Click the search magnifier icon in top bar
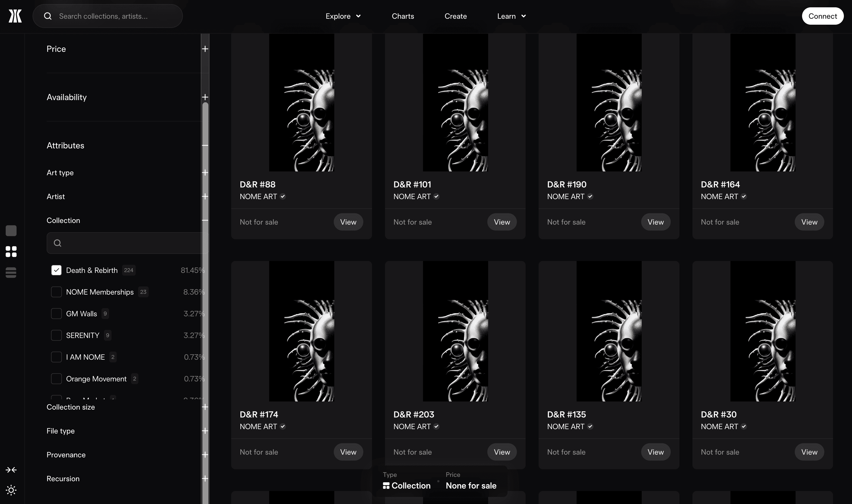The width and height of the screenshot is (852, 504). [48, 16]
